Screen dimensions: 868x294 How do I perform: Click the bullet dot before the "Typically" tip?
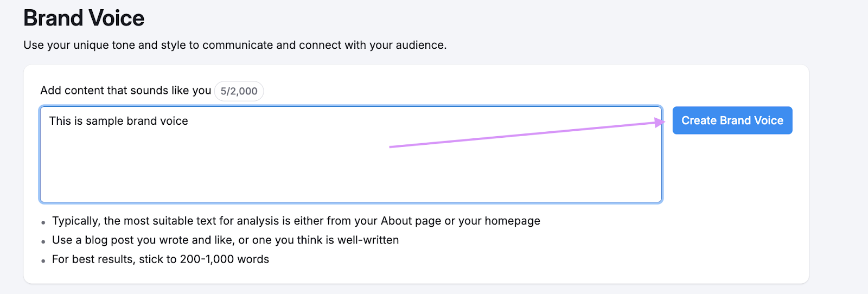coord(43,222)
